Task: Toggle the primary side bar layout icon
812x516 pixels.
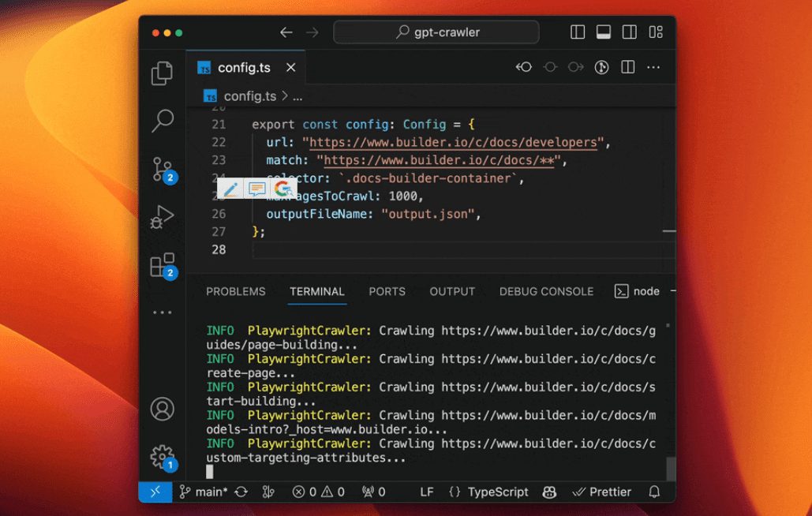Action: coord(578,32)
